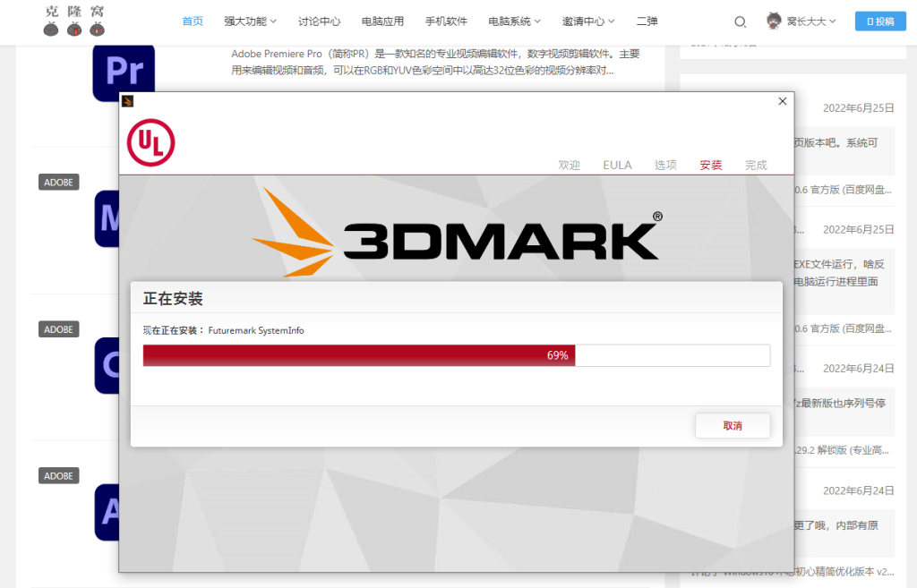Cancel the installation with 取消 button

(733, 425)
